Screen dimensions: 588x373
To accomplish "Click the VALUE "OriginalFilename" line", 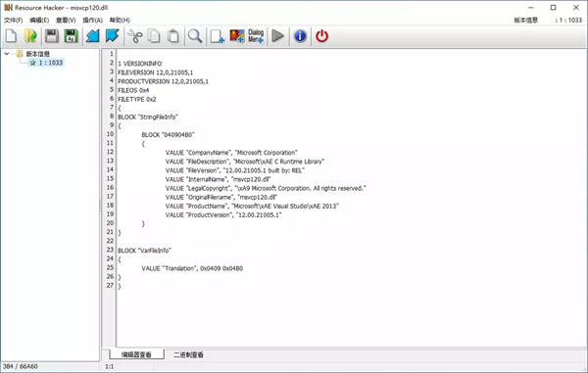I will coord(221,197).
